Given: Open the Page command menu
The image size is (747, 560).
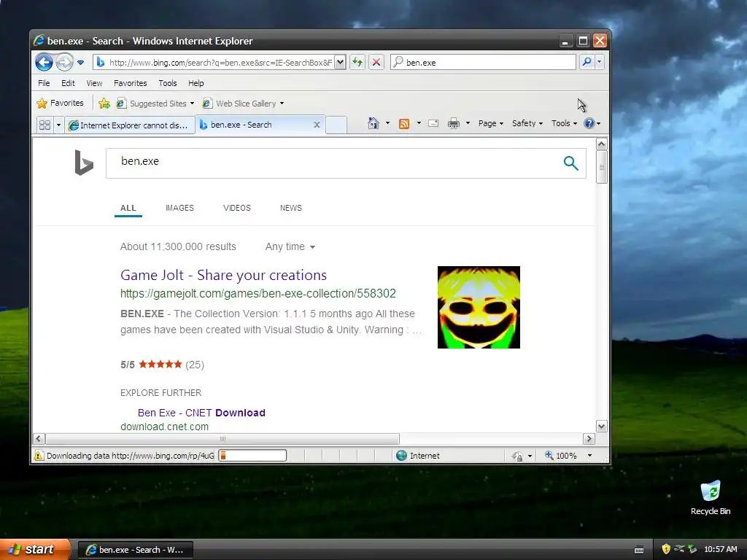Looking at the screenshot, I should (491, 123).
